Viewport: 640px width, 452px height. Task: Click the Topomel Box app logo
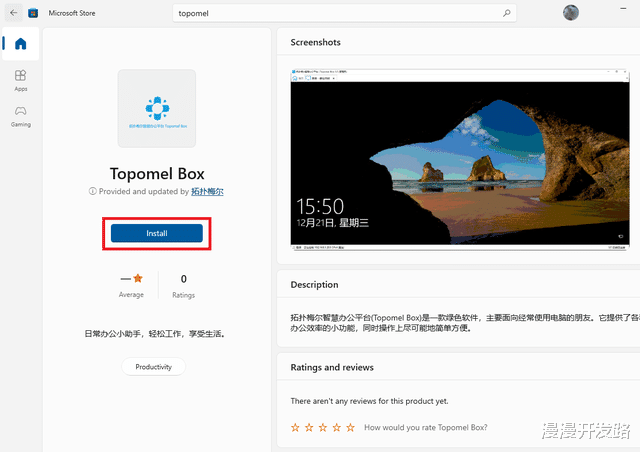pyautogui.click(x=157, y=108)
